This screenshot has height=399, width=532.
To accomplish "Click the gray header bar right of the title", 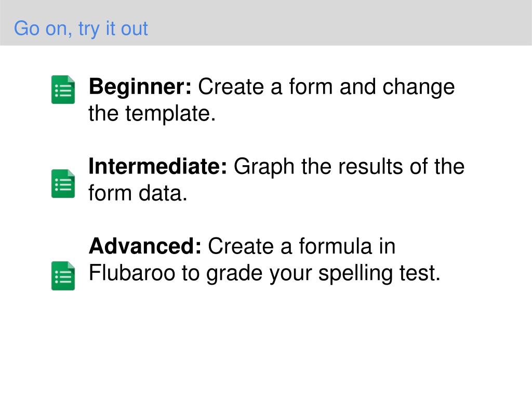I will click(x=339, y=23).
